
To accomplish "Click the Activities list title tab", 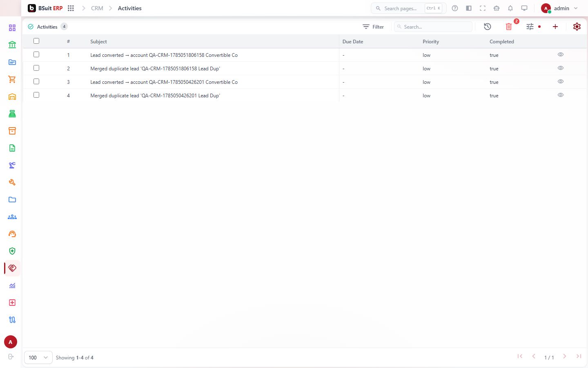I will coord(47,27).
